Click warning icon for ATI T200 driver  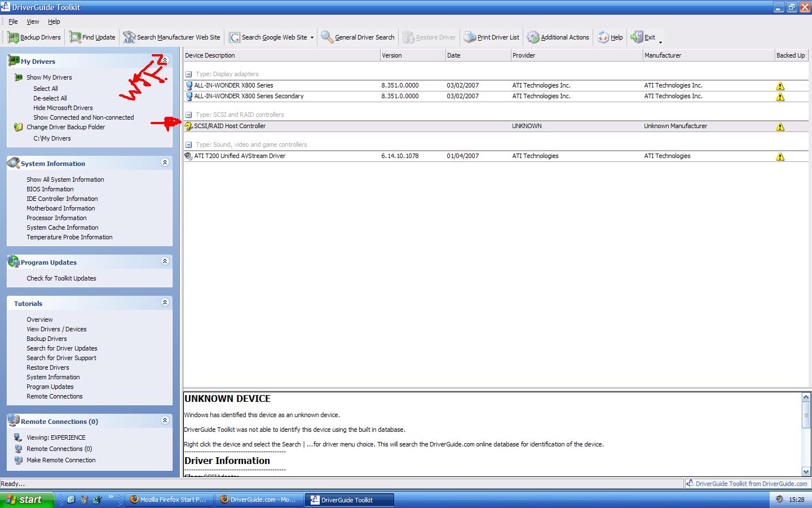click(780, 156)
